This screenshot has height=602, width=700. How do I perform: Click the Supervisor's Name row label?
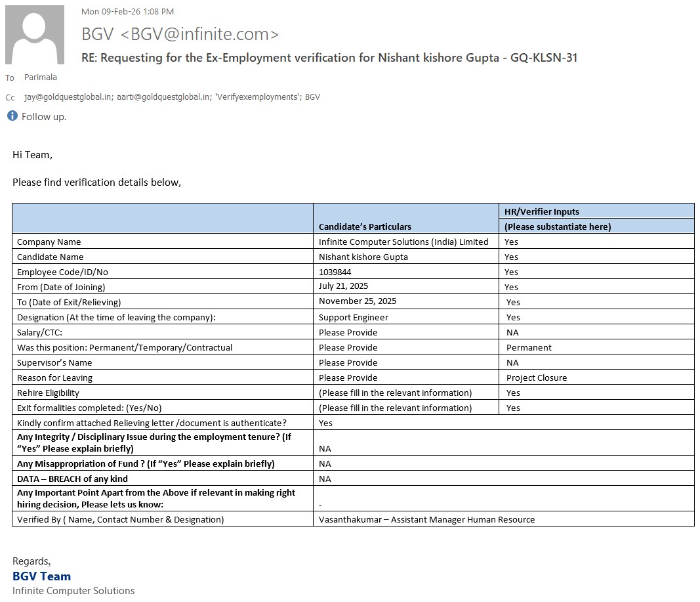[x=54, y=362]
